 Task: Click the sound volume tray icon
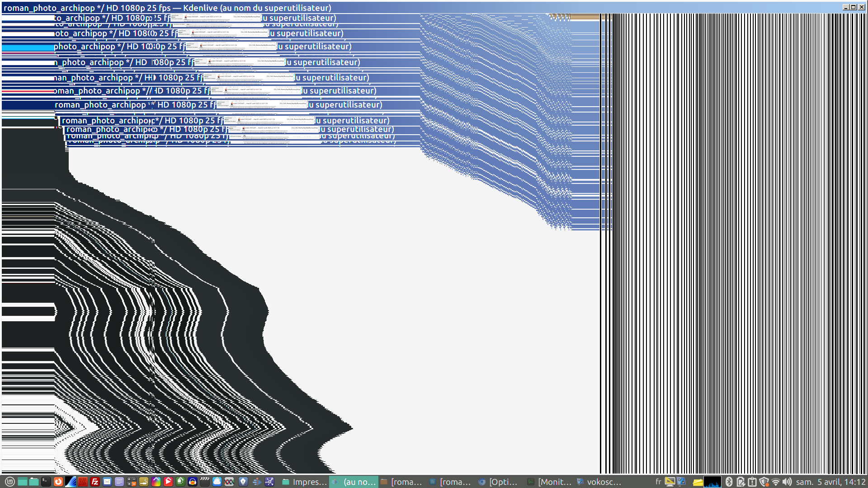787,482
